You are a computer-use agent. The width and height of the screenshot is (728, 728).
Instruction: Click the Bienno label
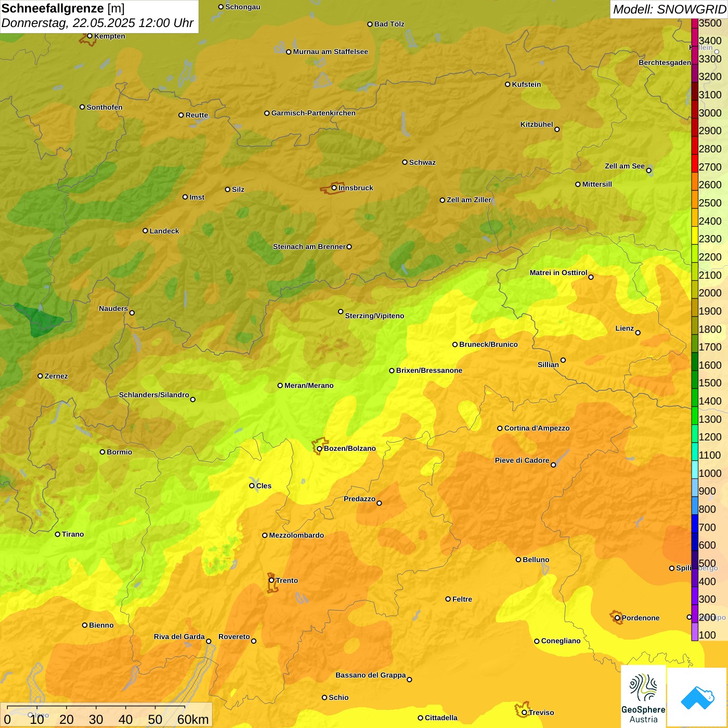click(101, 625)
